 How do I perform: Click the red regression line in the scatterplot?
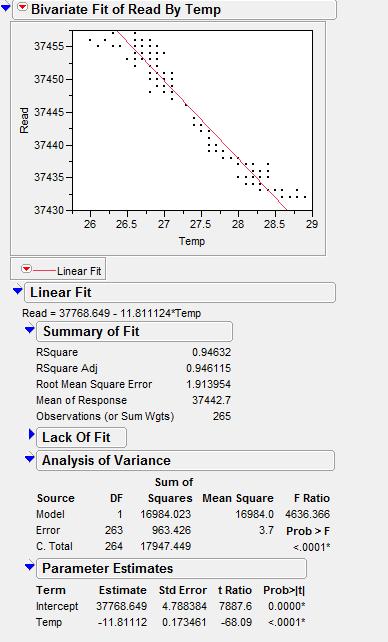pyautogui.click(x=202, y=121)
